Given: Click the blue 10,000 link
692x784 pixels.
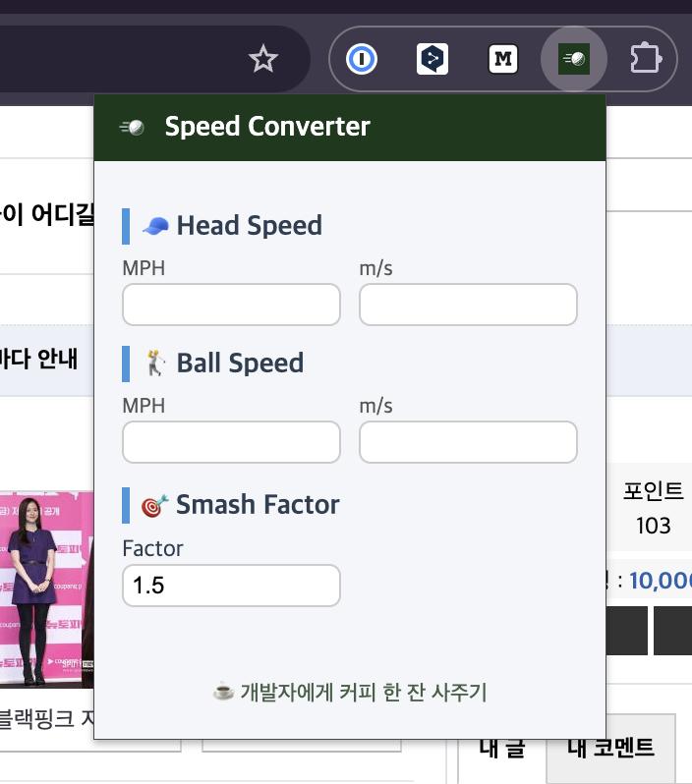Looking at the screenshot, I should click(661, 581).
